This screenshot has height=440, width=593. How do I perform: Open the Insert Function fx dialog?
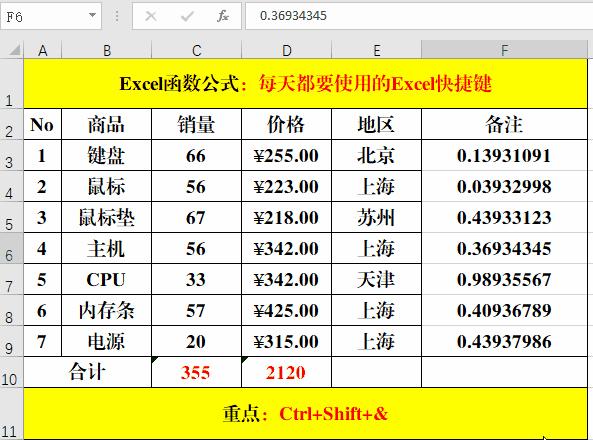coord(223,16)
